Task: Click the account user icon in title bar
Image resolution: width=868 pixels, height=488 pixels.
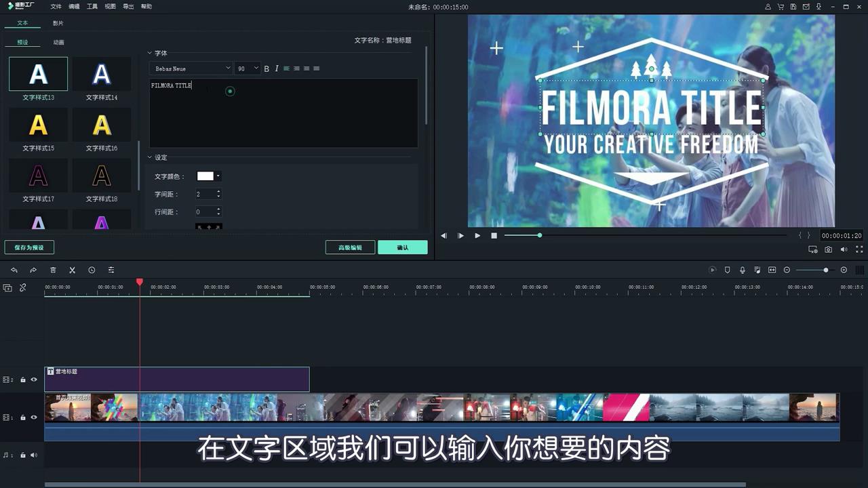Action: coord(768,7)
